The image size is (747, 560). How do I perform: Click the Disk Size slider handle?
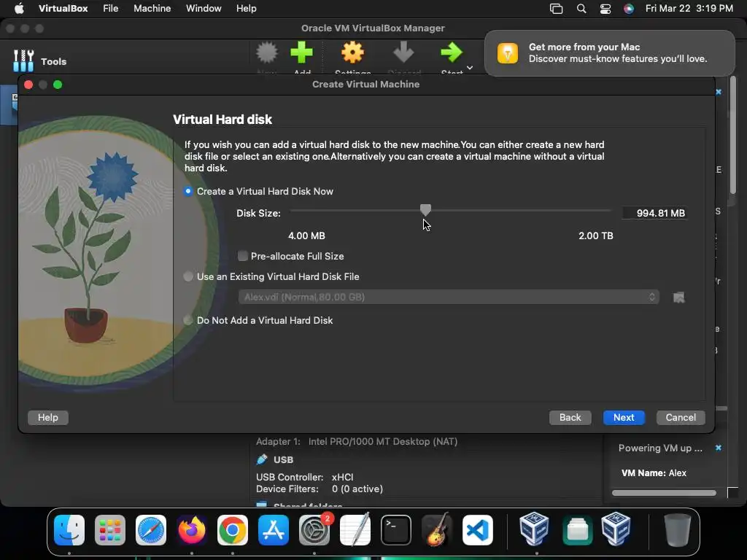pos(425,209)
